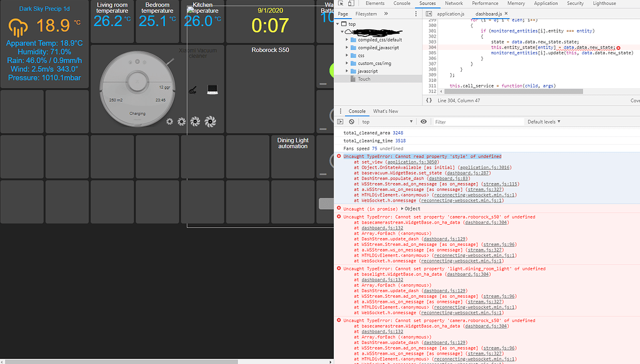
Task: Open the application.js file tab
Action: coord(451,14)
